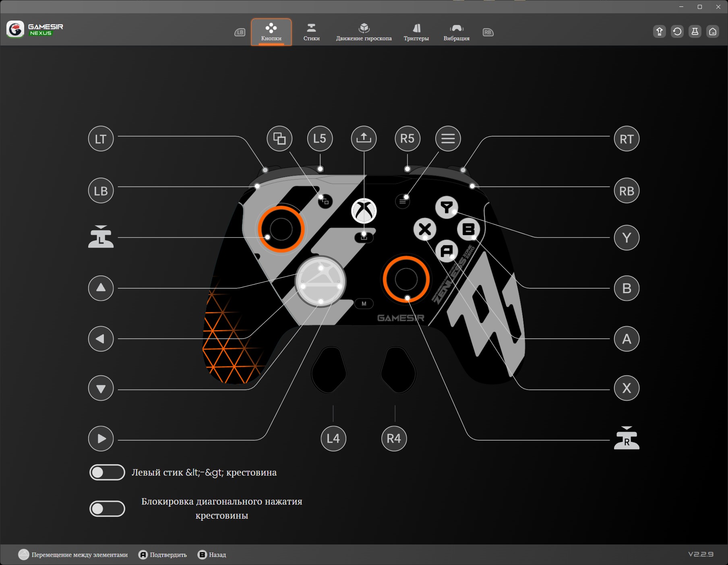Click the small LB bumper hint before the tabs
The image size is (728, 565).
pyautogui.click(x=240, y=32)
